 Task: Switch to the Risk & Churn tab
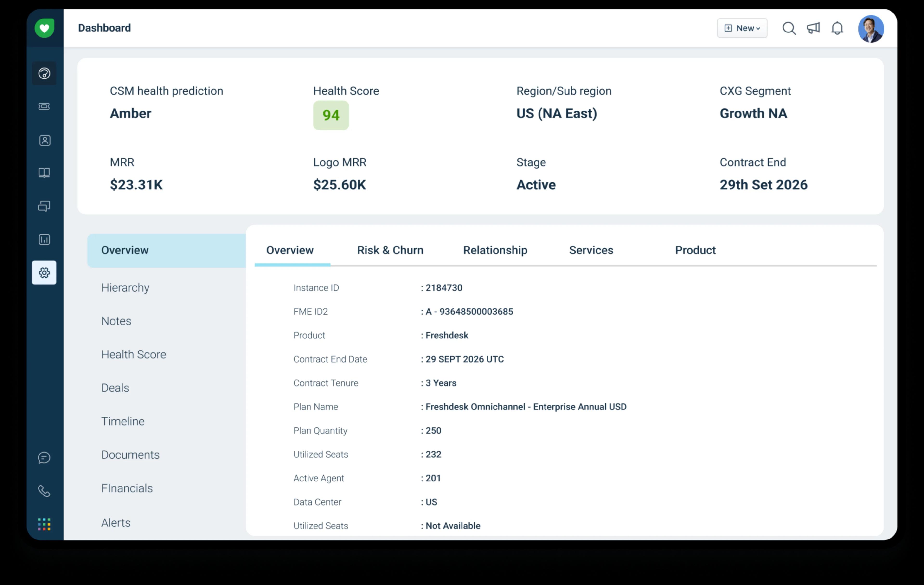click(390, 250)
